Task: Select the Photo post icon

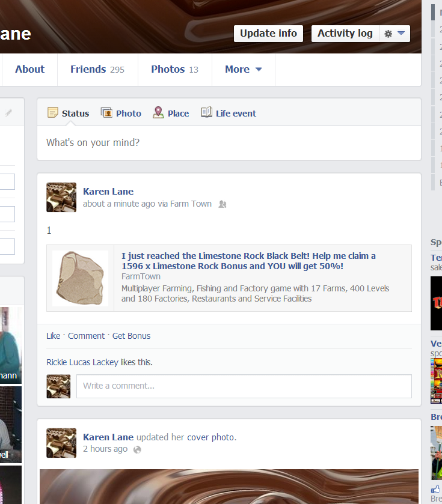Action: 106,113
